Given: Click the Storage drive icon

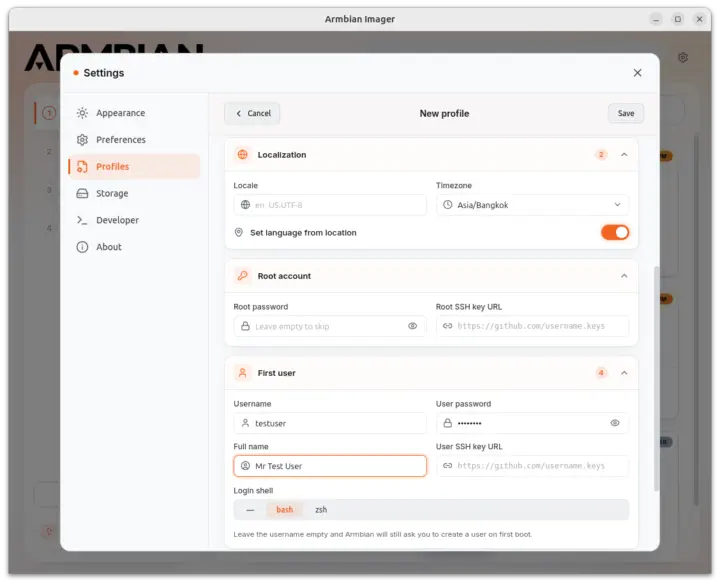Looking at the screenshot, I should pyautogui.click(x=82, y=193).
